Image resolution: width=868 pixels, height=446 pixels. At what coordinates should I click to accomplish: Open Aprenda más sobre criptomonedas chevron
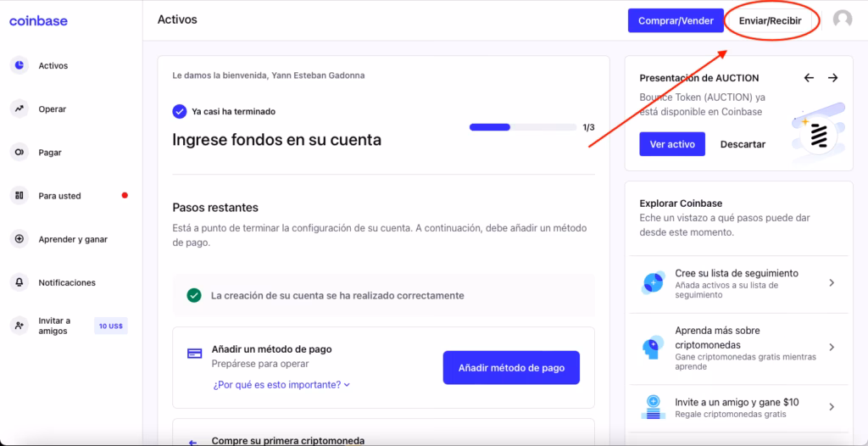tap(832, 348)
